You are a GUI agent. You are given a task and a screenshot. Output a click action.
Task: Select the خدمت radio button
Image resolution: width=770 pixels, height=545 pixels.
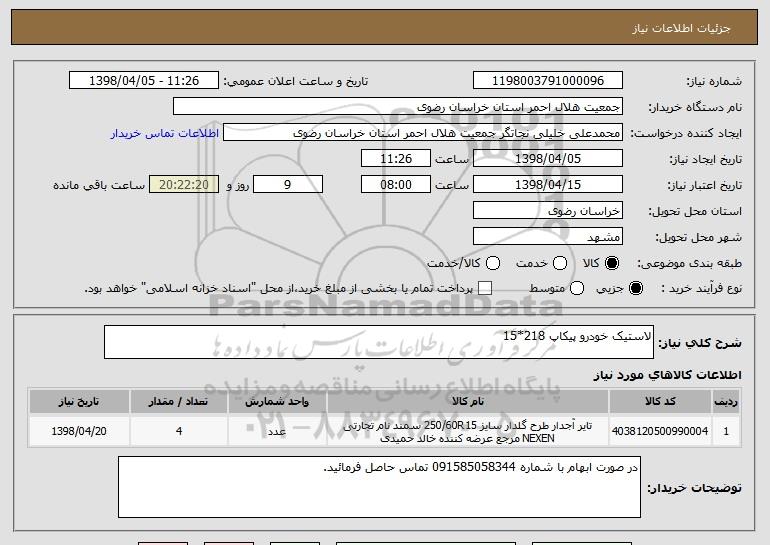click(560, 263)
